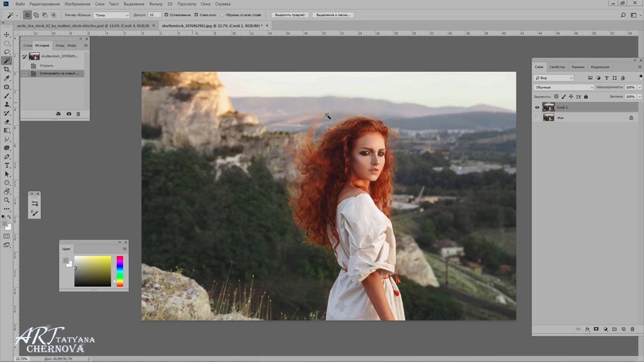
Task: Switch to Свойства tab
Action: pyautogui.click(x=557, y=67)
